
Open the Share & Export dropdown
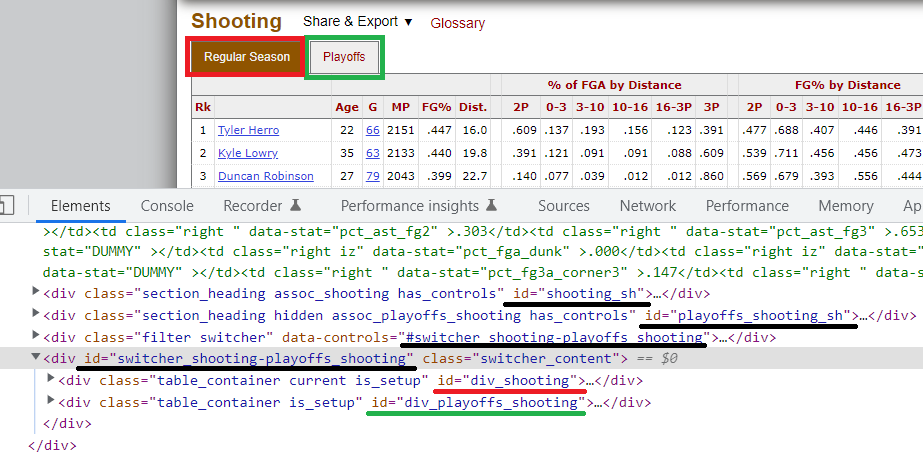pyautogui.click(x=358, y=22)
